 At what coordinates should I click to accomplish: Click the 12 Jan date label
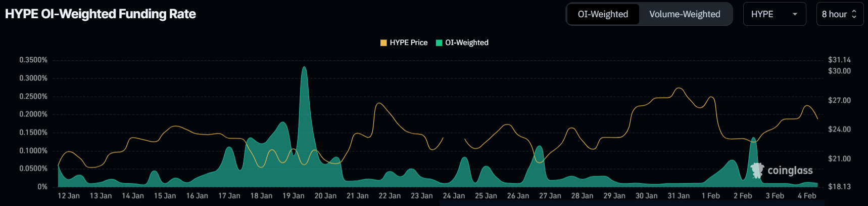click(x=69, y=196)
